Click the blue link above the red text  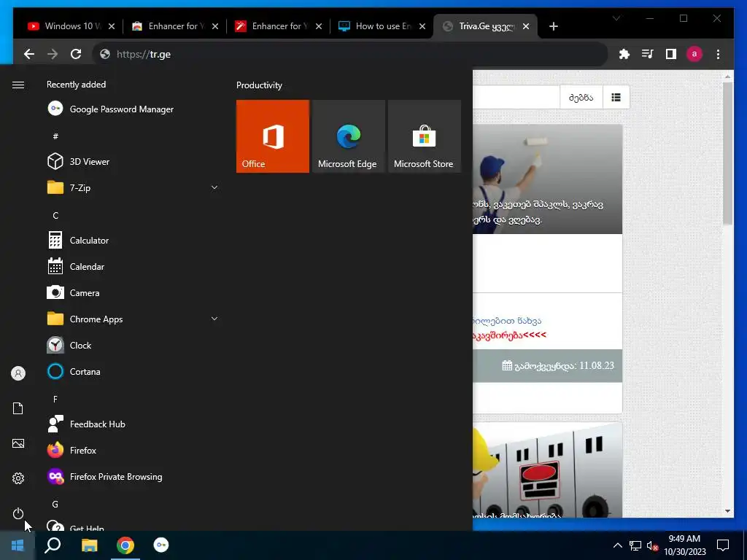point(507,321)
